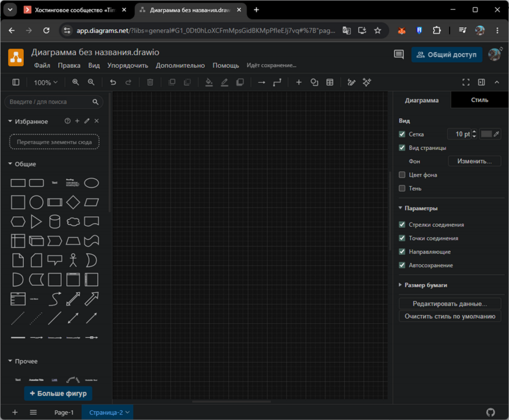Pick the diamond shape from the library
Image resolution: width=509 pixels, height=420 pixels.
point(73,203)
